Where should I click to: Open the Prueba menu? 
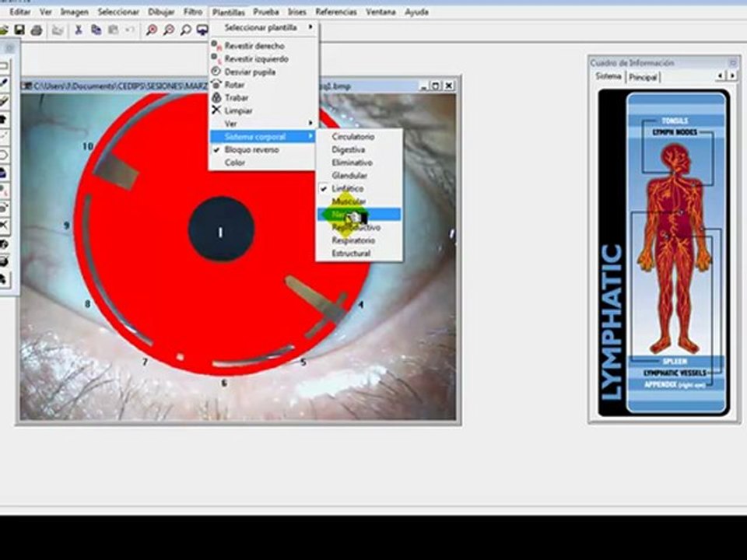tap(266, 12)
